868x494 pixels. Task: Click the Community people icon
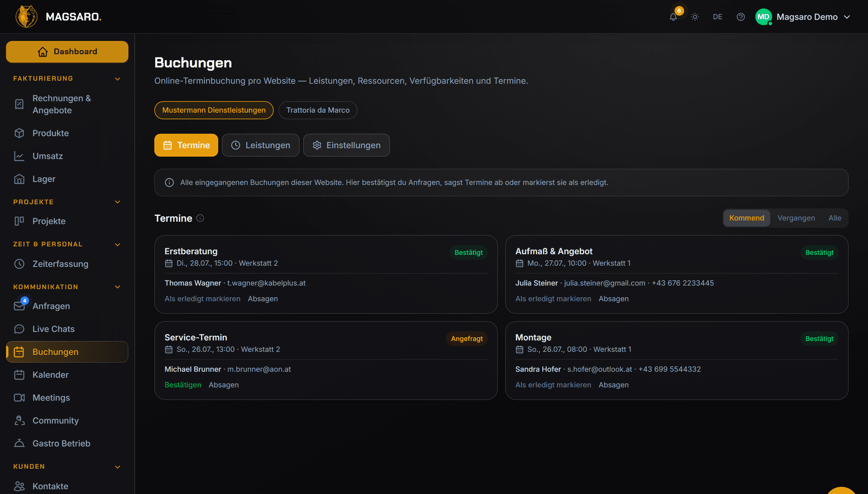coord(20,421)
